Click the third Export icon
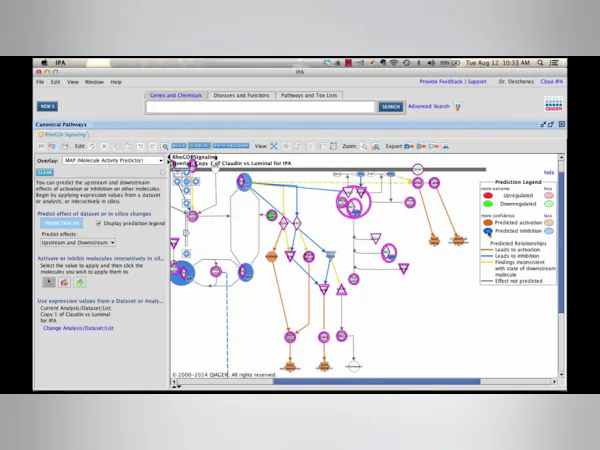The width and height of the screenshot is (600, 450). tap(434, 146)
